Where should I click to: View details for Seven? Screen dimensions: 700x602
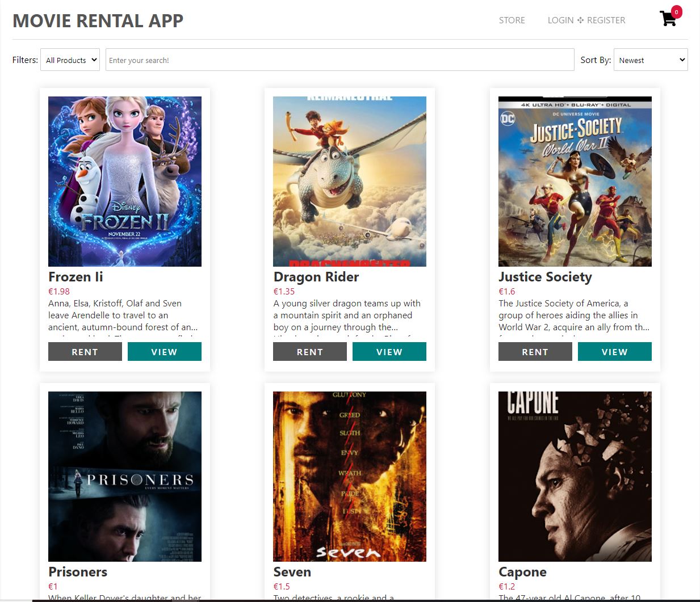click(389, 599)
